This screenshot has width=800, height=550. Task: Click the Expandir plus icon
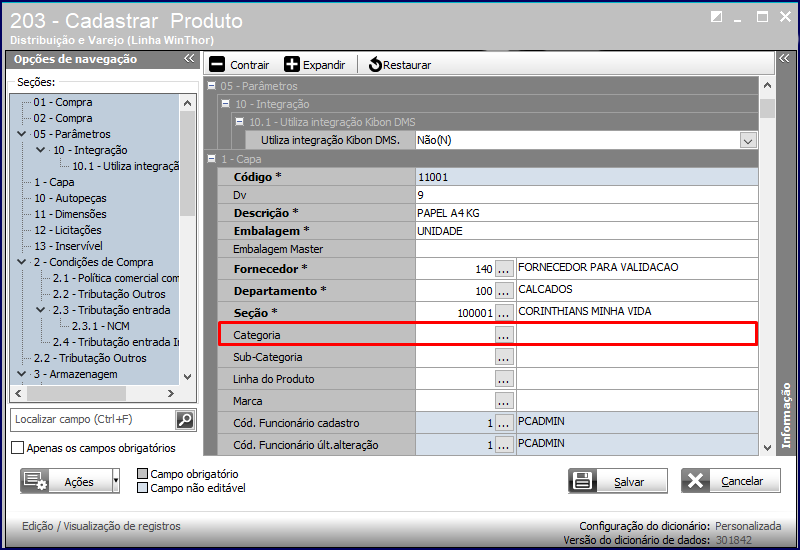pos(292,64)
